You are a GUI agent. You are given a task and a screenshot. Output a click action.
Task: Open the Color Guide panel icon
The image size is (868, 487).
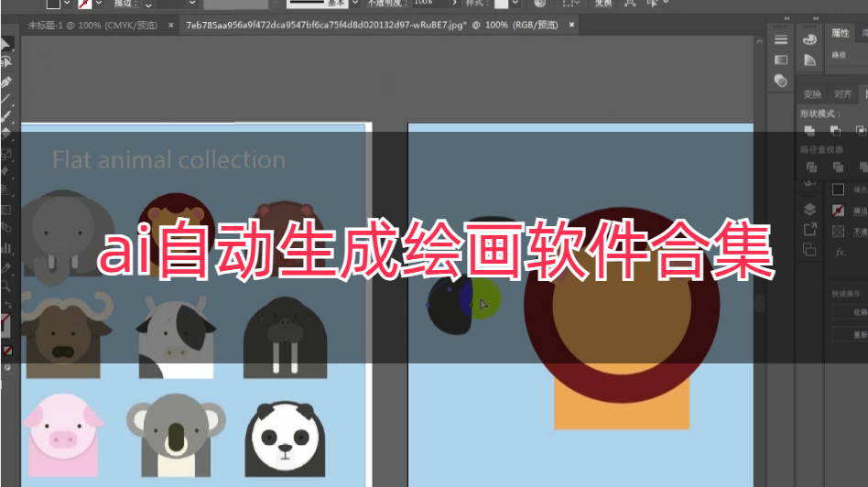coord(809,60)
